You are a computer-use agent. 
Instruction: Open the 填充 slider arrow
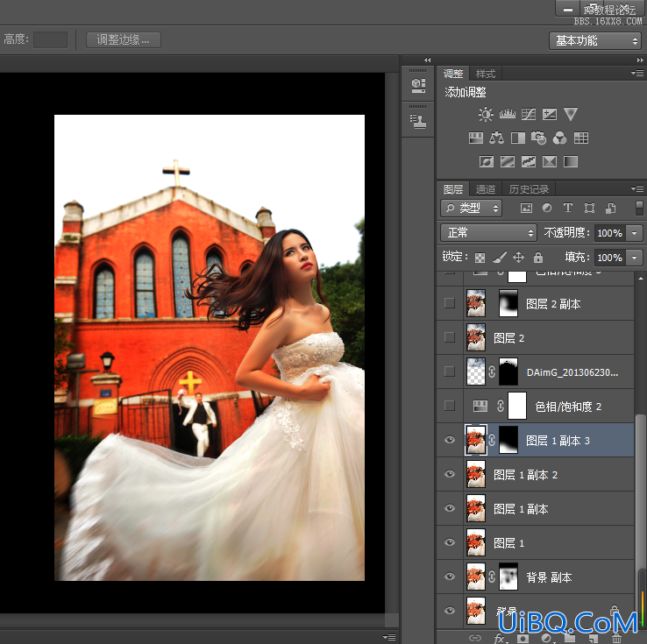click(634, 258)
